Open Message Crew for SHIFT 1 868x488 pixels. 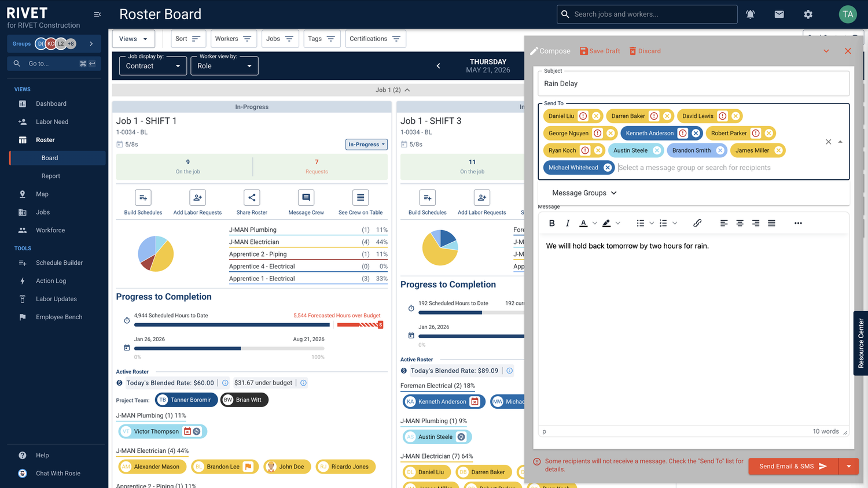(306, 198)
